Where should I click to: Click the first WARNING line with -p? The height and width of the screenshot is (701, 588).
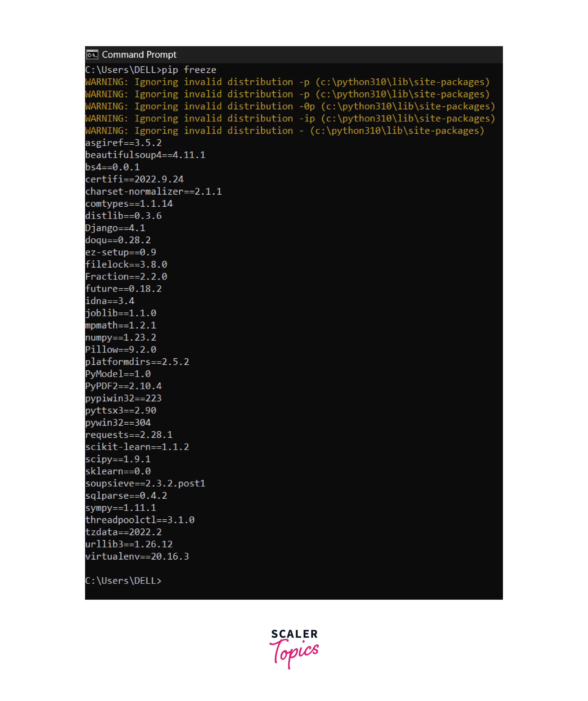[x=288, y=82]
